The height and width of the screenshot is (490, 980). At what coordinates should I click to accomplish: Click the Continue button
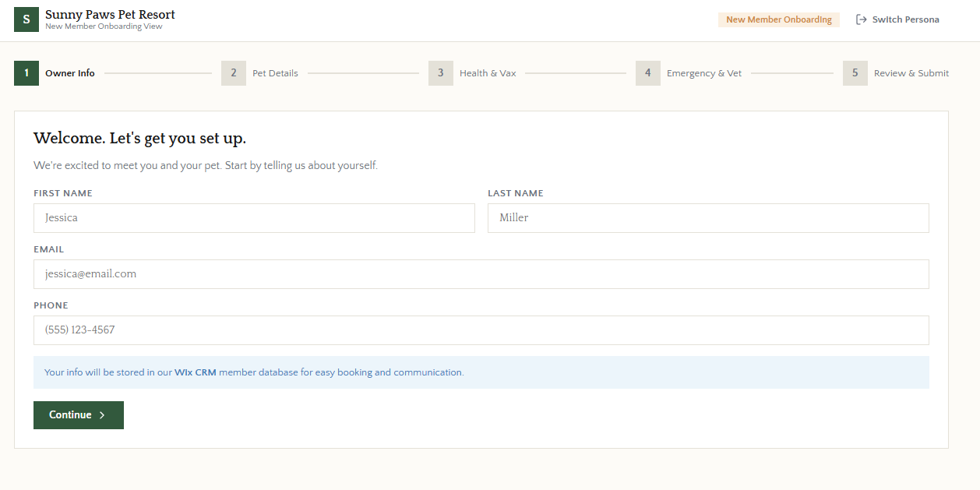[79, 415]
